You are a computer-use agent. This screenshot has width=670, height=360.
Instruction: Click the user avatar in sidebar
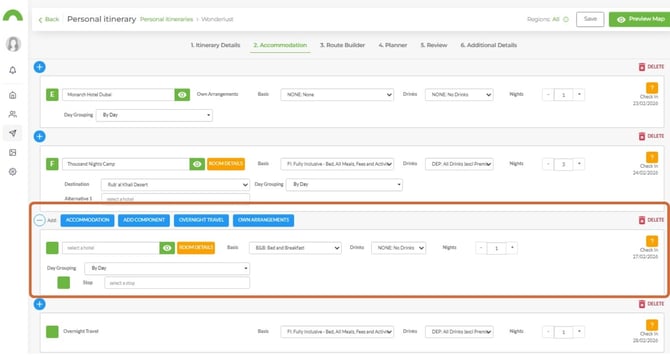tap(13, 44)
